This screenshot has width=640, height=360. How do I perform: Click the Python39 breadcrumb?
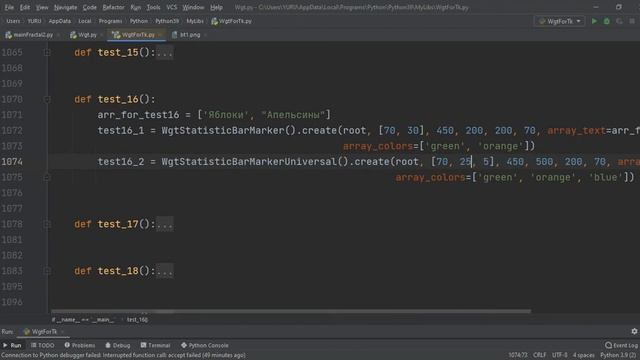coord(167,21)
